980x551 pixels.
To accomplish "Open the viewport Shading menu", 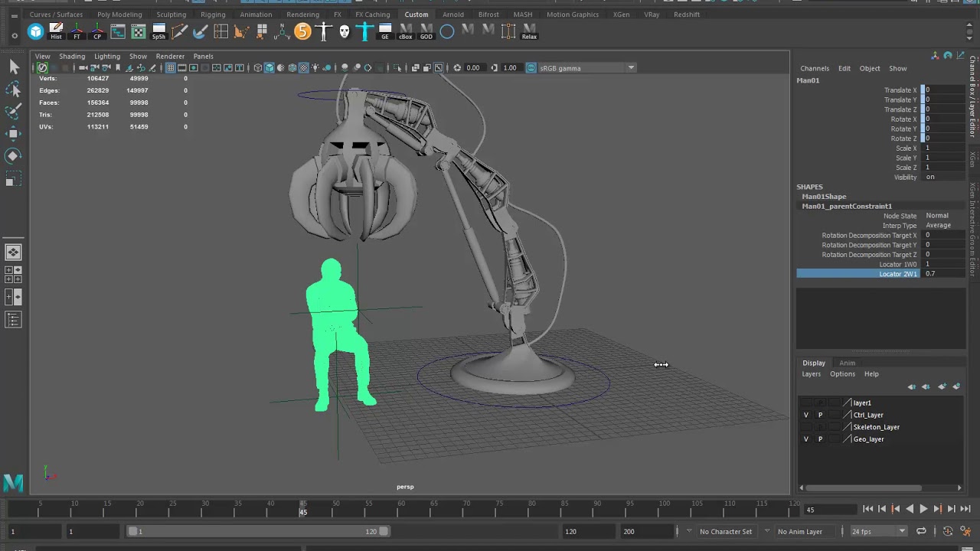I will tap(72, 56).
